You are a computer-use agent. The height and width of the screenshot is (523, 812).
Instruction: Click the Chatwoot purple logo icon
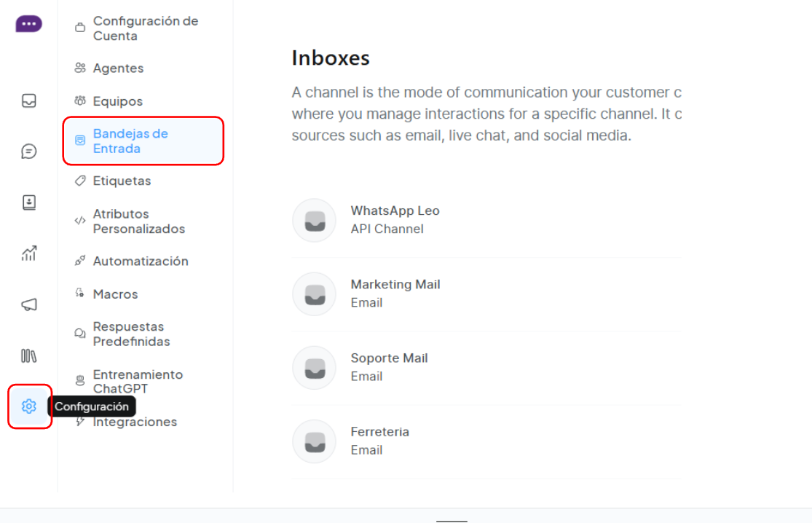28,24
